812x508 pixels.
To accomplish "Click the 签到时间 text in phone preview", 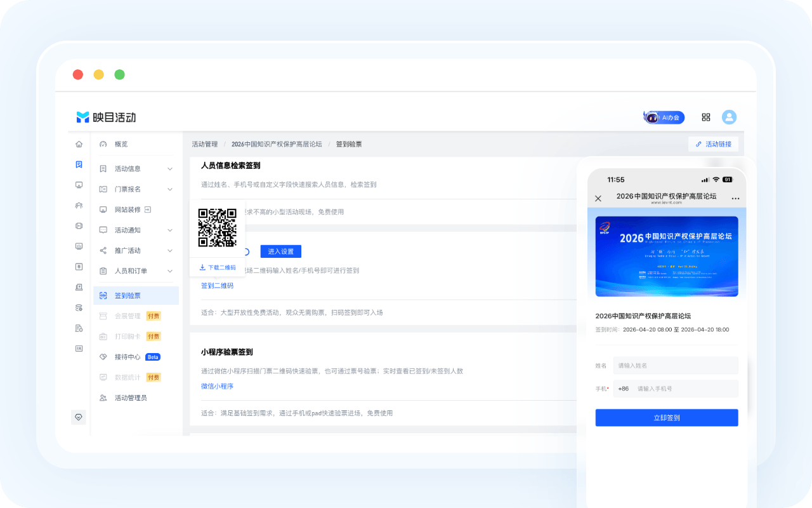I will 662,330.
